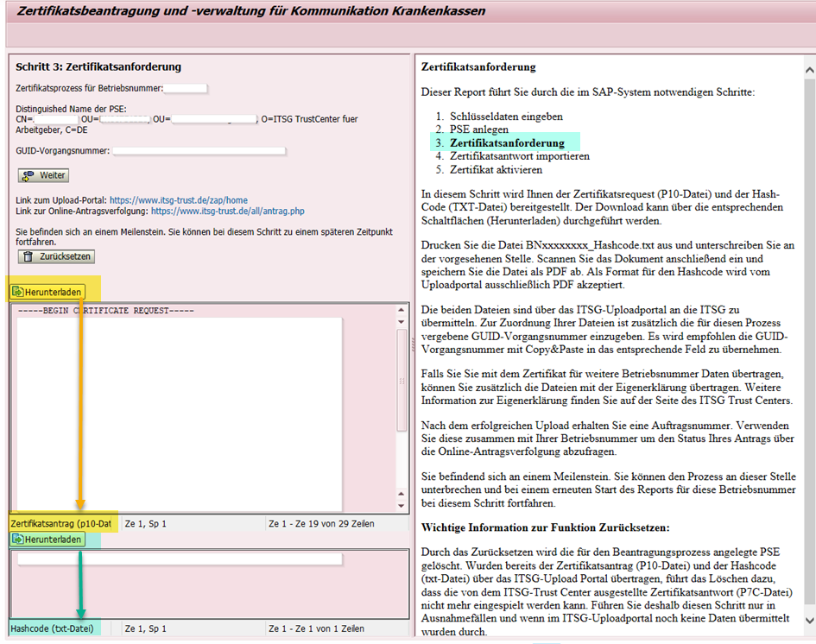The width and height of the screenshot is (816, 644).
Task: Click Herunterladen above the certificate request box
Action: click(x=47, y=292)
